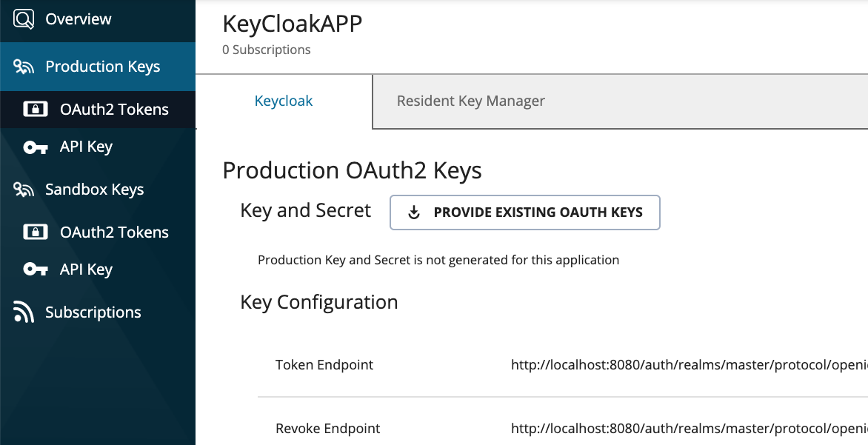Click the lock icon under Sandbox Keys
868x445 pixels.
tap(37, 232)
